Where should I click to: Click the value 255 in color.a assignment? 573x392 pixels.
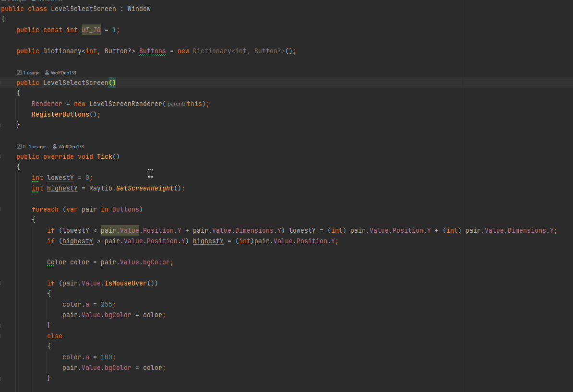pos(107,304)
